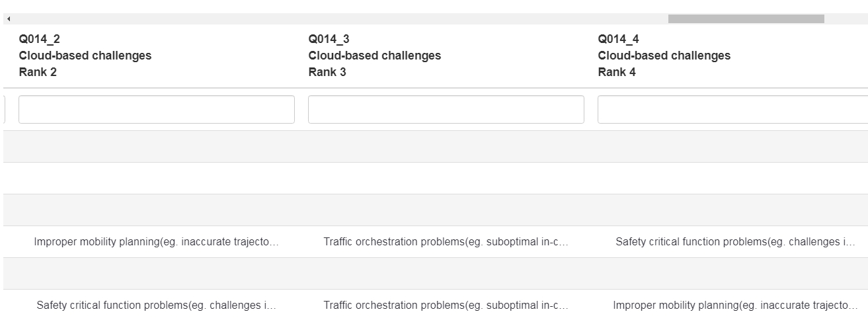This screenshot has height=326, width=868.
Task: Focus the filter box under Q014_2
Action: click(157, 110)
